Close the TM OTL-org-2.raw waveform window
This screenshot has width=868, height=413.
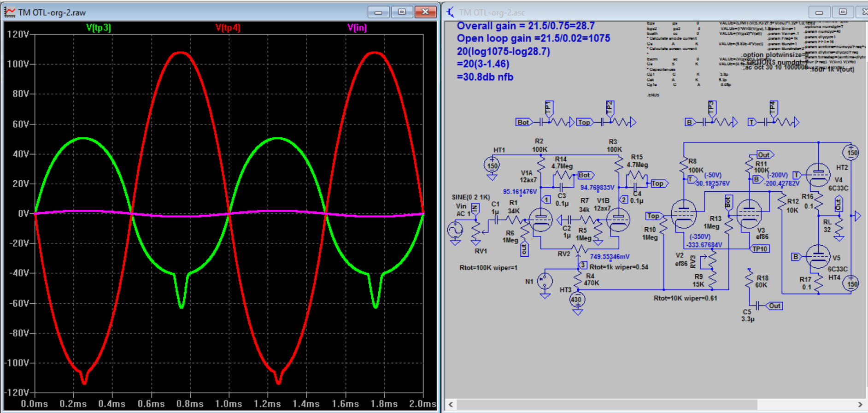[x=425, y=12]
